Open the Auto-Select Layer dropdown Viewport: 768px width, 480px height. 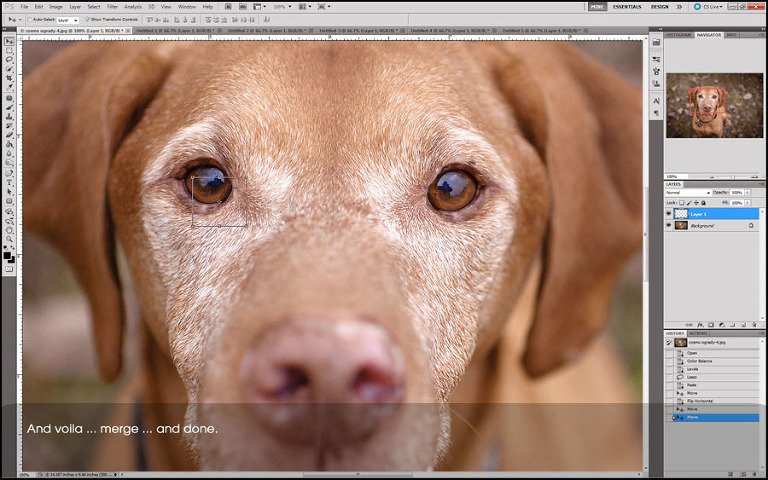point(67,19)
